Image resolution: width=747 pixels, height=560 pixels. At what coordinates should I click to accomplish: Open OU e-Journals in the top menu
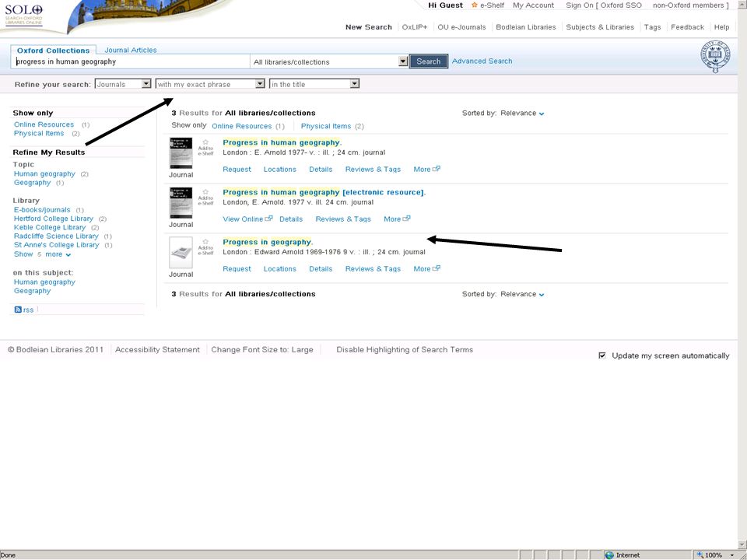[461, 27]
